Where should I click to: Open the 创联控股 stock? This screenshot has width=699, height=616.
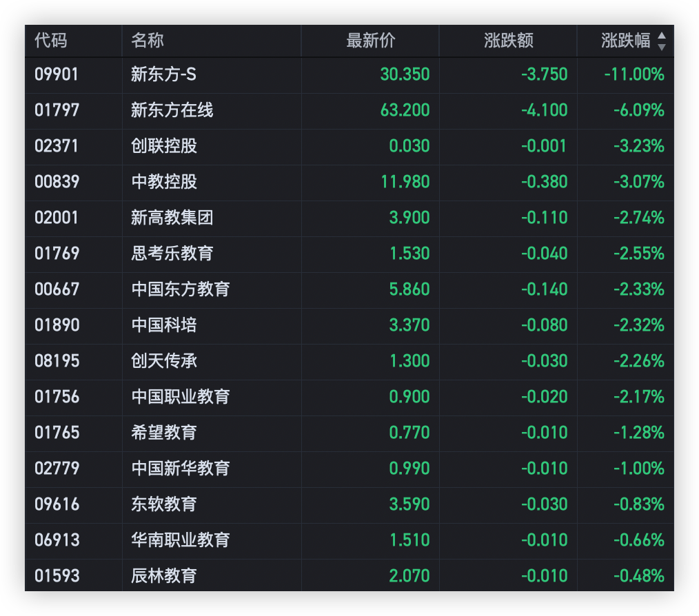click(164, 146)
